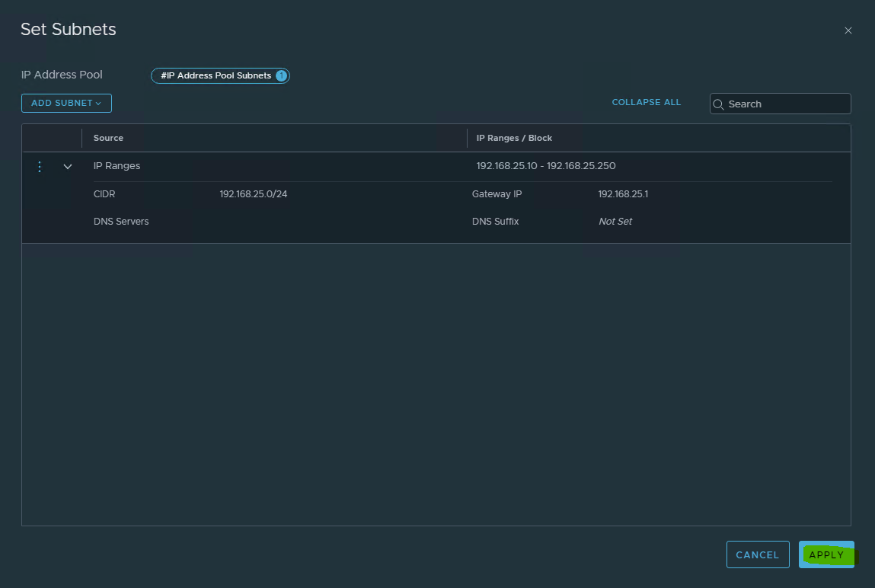Viewport: 875px width, 588px height.
Task: Focus the Search input field
Action: [x=780, y=104]
